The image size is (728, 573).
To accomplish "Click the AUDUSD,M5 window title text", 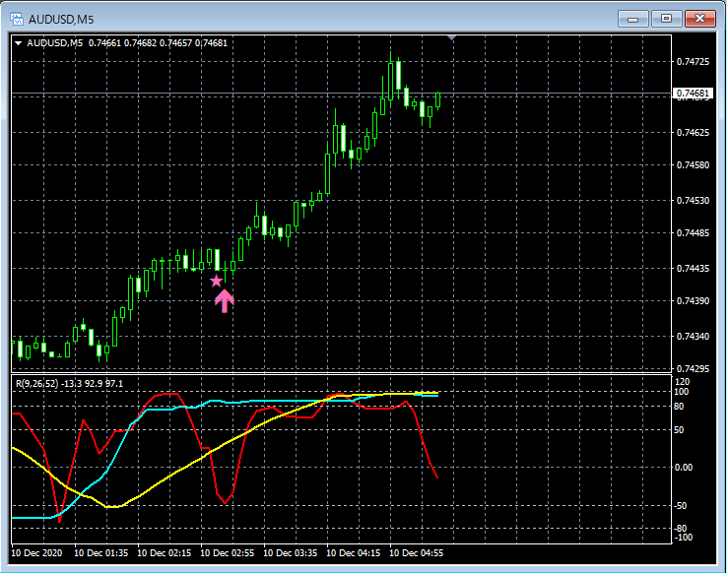I will coord(61,18).
